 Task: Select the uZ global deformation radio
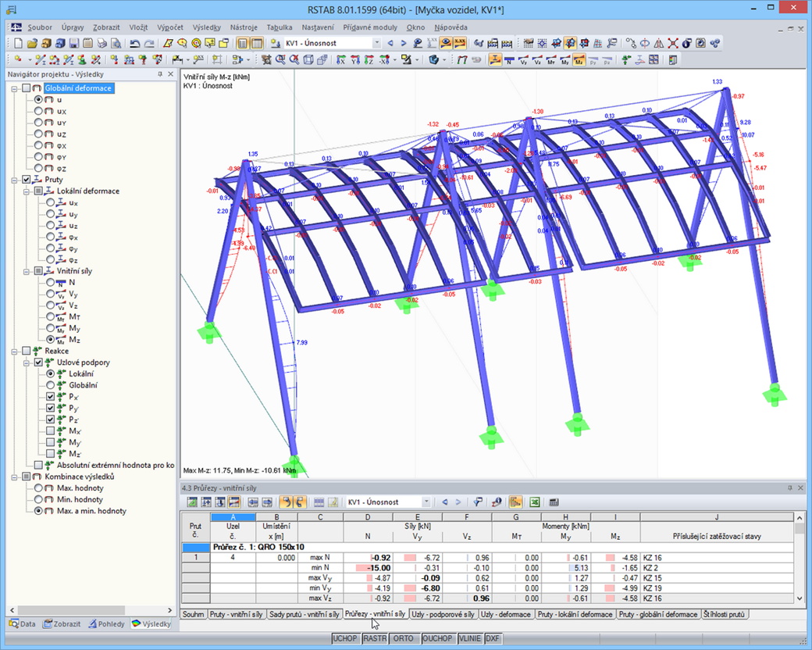tap(38, 134)
